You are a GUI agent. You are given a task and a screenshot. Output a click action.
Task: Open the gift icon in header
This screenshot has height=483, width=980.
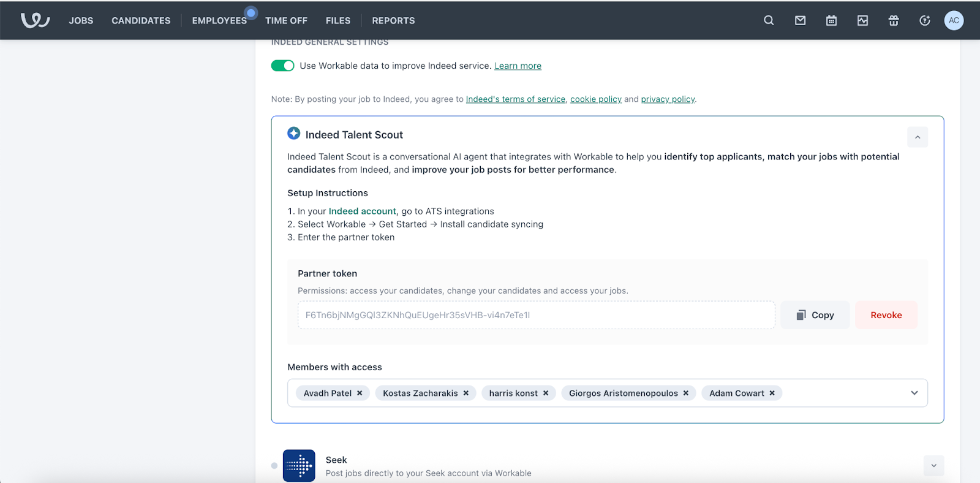(x=894, y=20)
